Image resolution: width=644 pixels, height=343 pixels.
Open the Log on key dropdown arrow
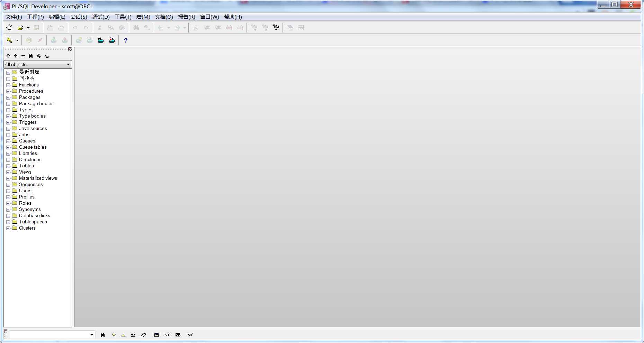[x=17, y=40]
